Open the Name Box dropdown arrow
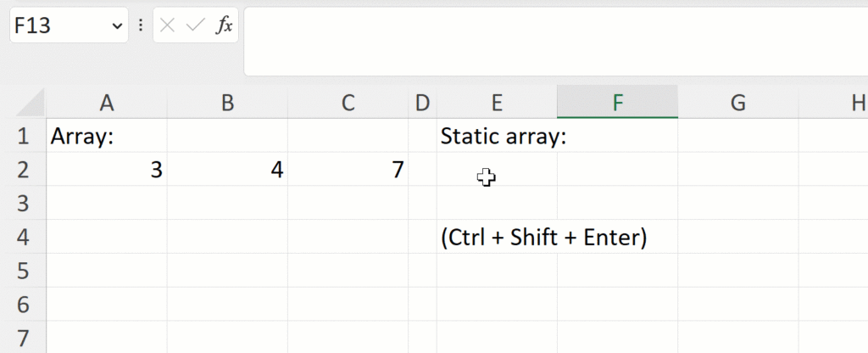Viewport: 868px width, 353px height. [117, 26]
